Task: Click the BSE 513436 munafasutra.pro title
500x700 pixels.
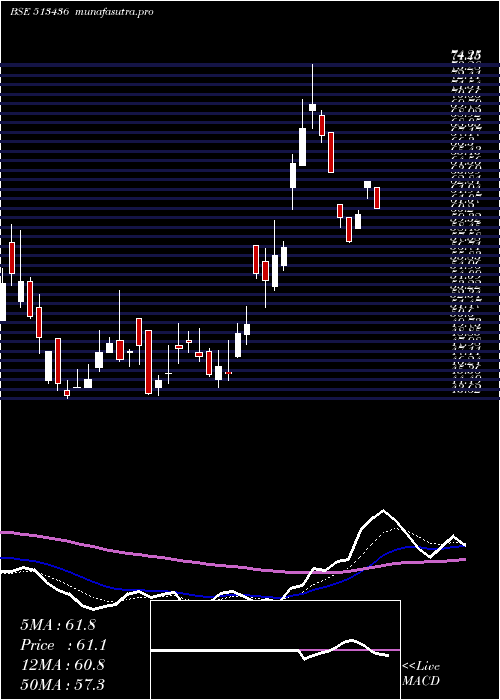Action: point(82,12)
